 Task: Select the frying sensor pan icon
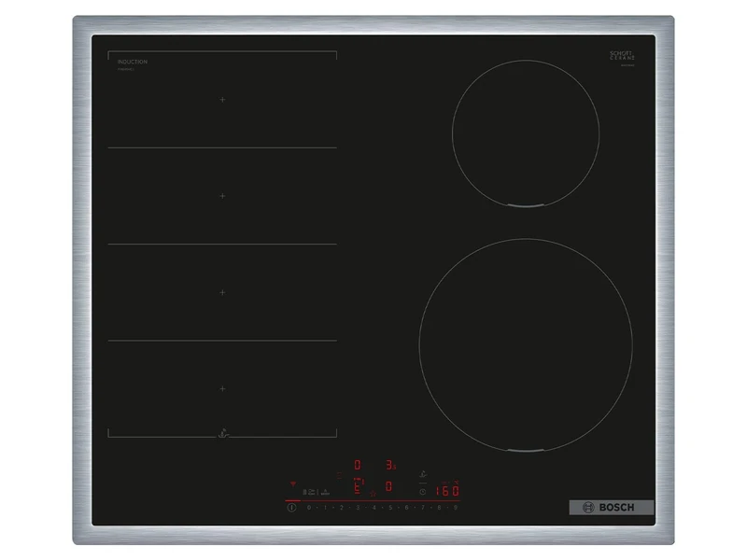pos(421,475)
